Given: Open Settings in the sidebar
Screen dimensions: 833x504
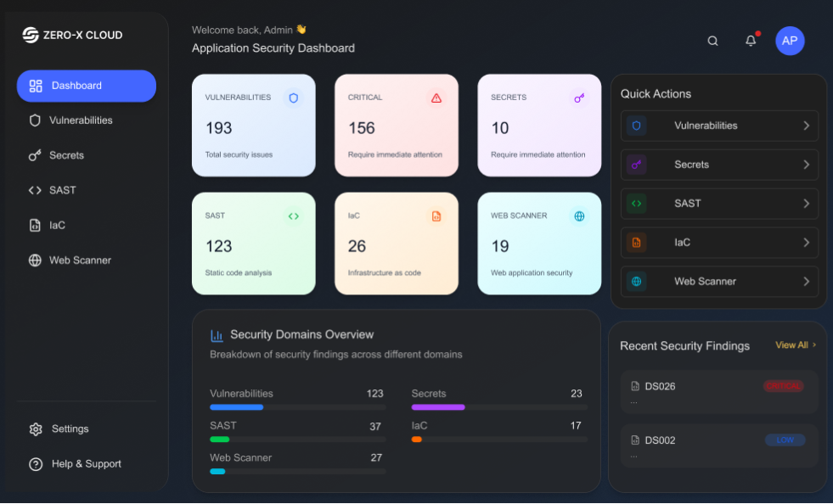Looking at the screenshot, I should [x=70, y=429].
